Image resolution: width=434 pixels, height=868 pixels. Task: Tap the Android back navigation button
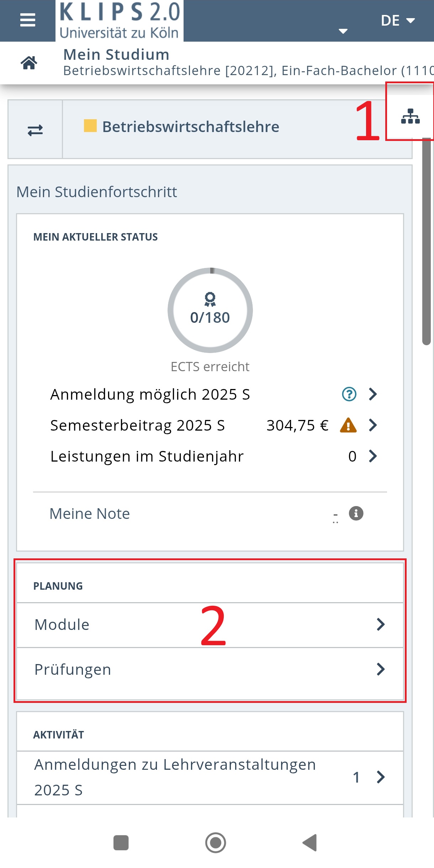tap(309, 842)
